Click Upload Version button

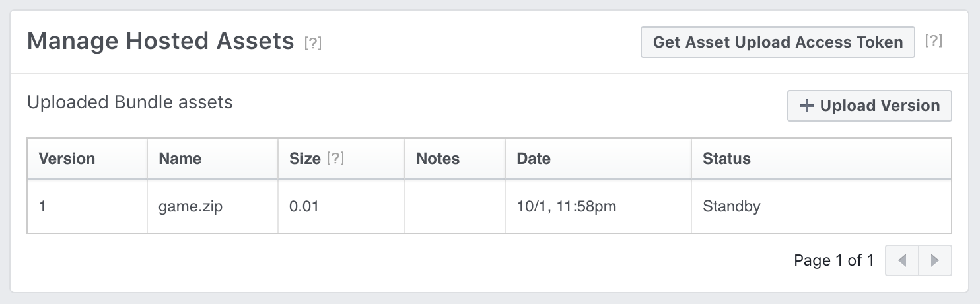[x=870, y=106]
